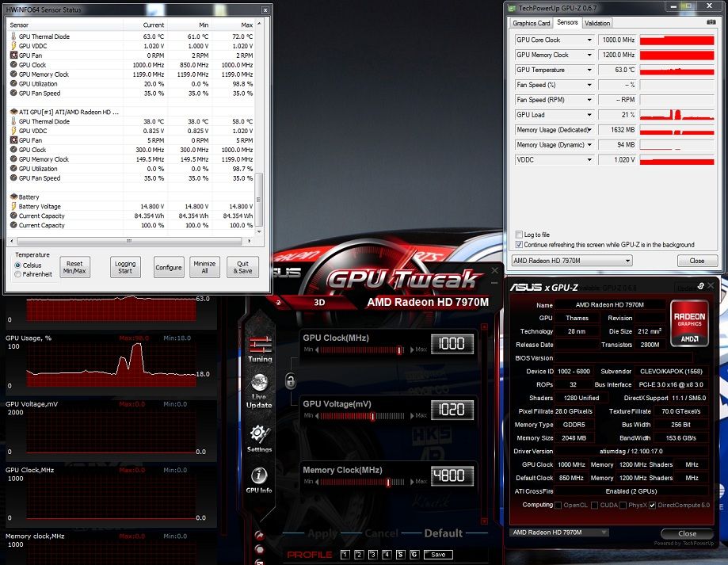Click the HWiNFO horizontal scrollbar thumb

click(130, 241)
